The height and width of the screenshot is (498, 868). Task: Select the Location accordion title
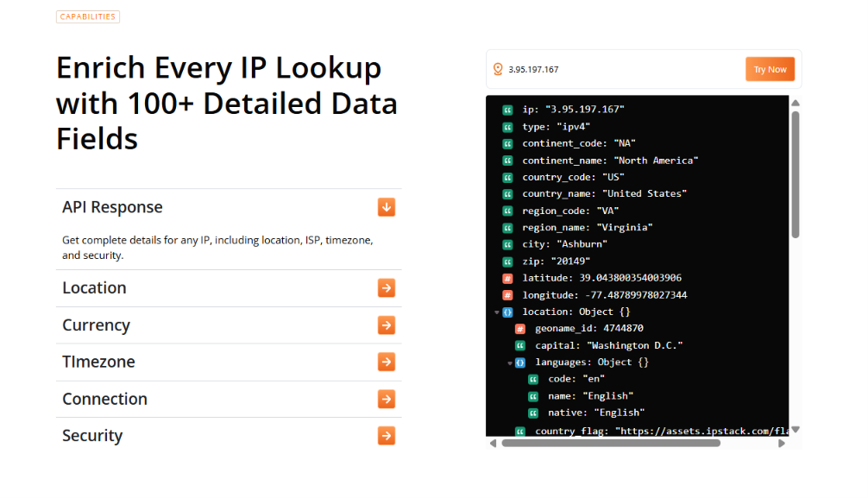tap(94, 288)
